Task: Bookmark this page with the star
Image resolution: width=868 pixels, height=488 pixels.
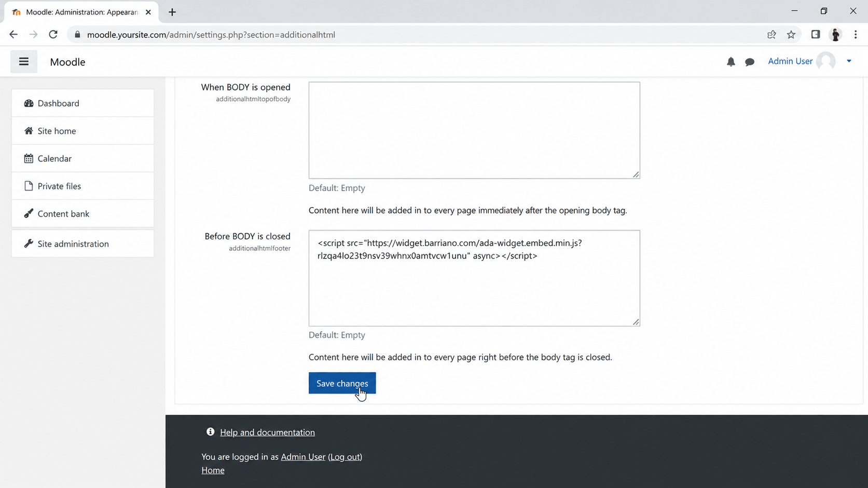Action: coord(791,35)
